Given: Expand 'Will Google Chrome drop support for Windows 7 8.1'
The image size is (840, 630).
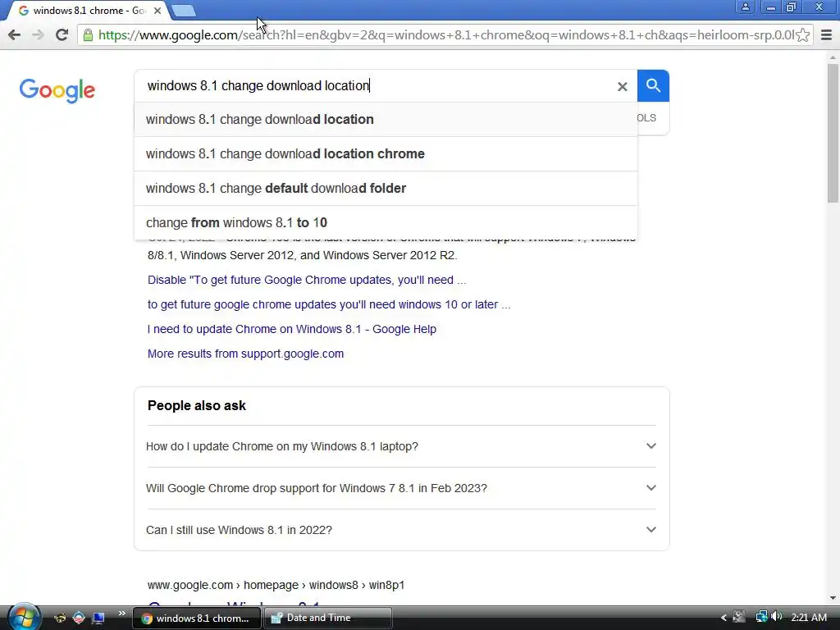Looking at the screenshot, I should [x=401, y=488].
